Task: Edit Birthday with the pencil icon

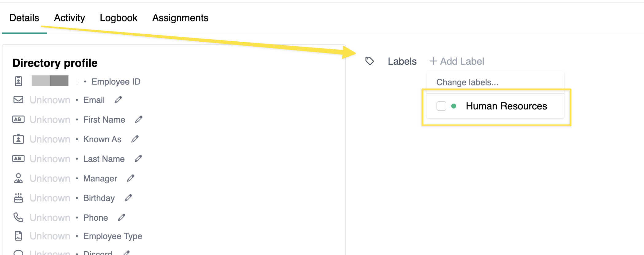Action: (x=128, y=198)
